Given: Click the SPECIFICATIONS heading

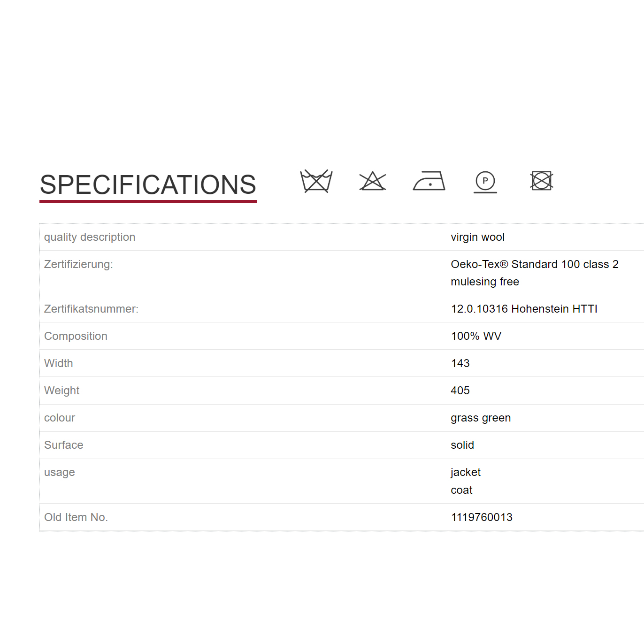Looking at the screenshot, I should pyautogui.click(x=148, y=184).
